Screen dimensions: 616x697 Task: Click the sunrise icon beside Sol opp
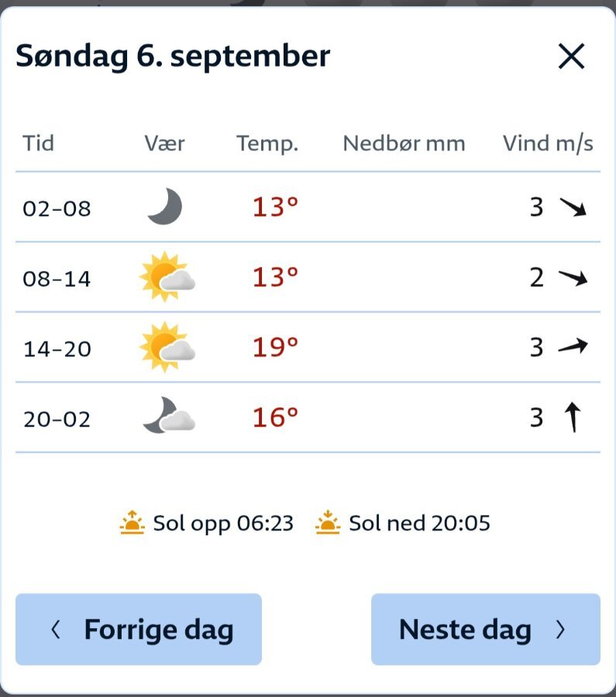pyautogui.click(x=132, y=522)
